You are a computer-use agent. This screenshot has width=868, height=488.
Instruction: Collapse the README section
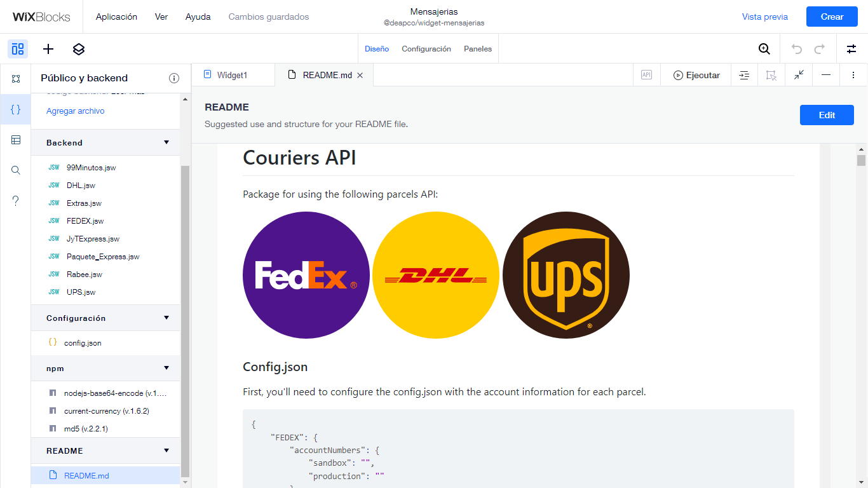[166, 451]
